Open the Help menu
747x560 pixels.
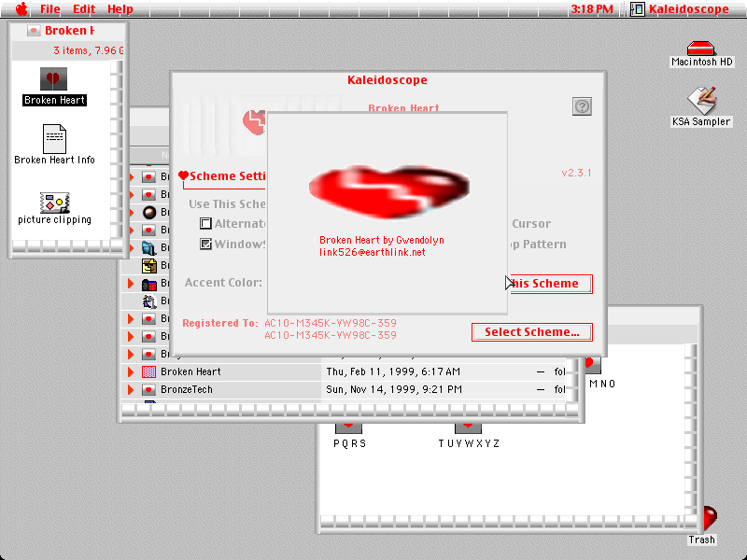[120, 9]
